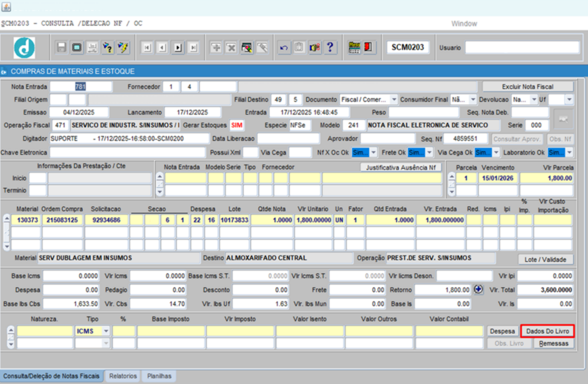
Task: Go to next record arrow
Action: pos(178,48)
